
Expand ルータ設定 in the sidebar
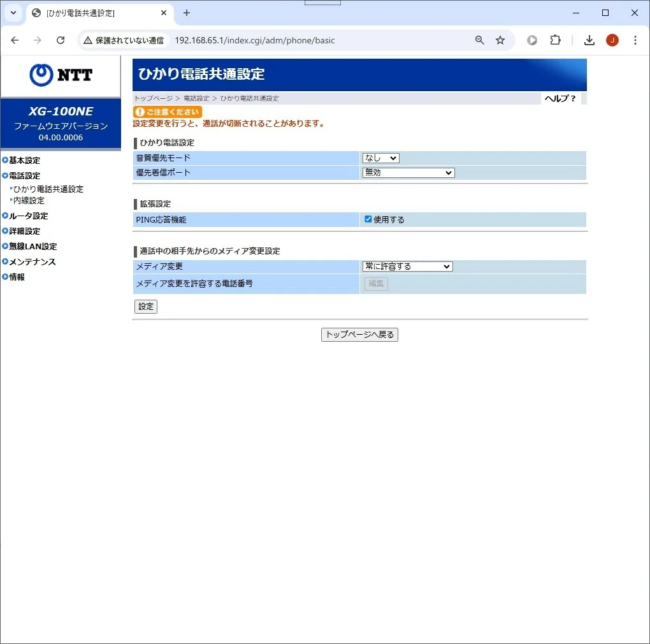coord(25,216)
